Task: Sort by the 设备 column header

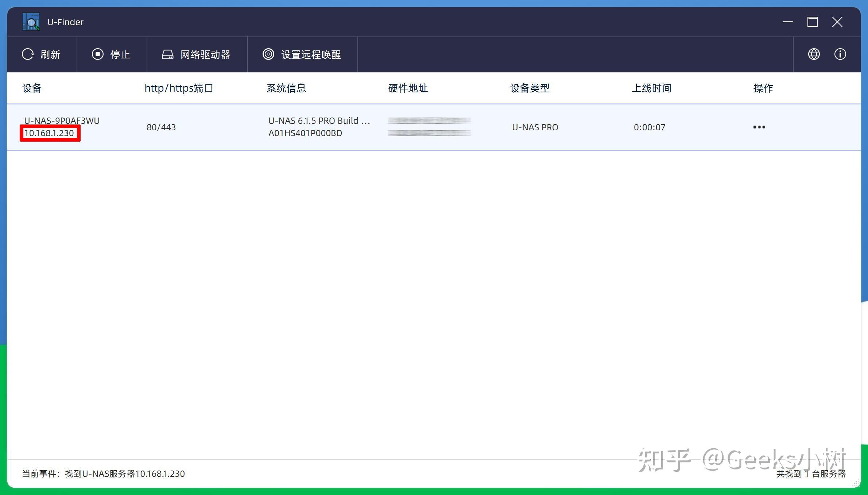Action: (x=32, y=88)
